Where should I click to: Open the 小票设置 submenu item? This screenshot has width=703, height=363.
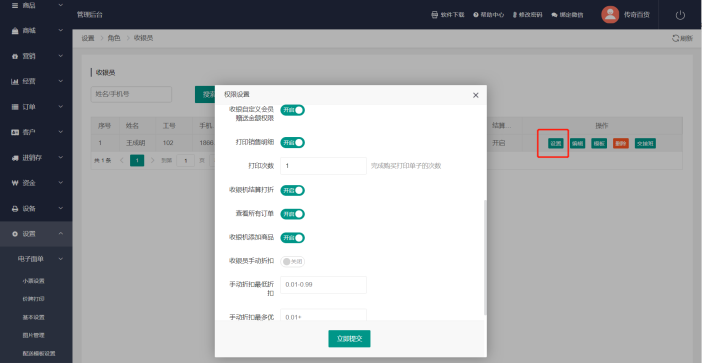34,281
